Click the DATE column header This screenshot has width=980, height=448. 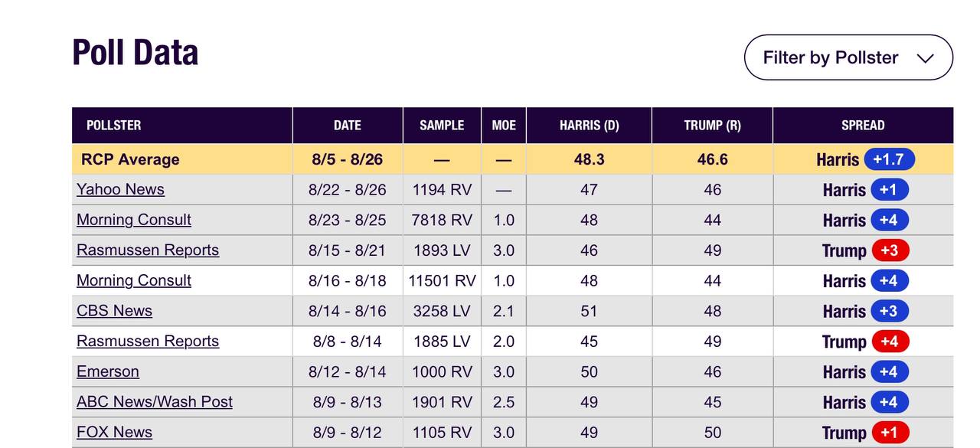348,126
